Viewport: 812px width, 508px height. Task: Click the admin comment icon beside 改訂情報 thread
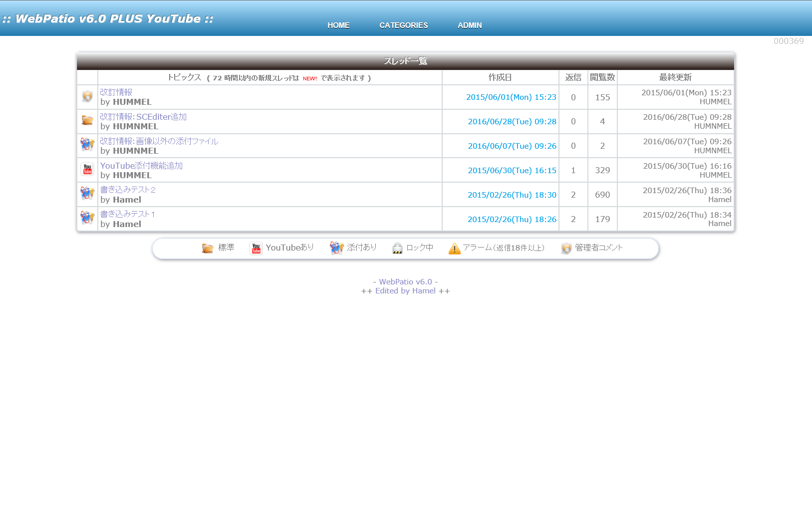tap(87, 96)
